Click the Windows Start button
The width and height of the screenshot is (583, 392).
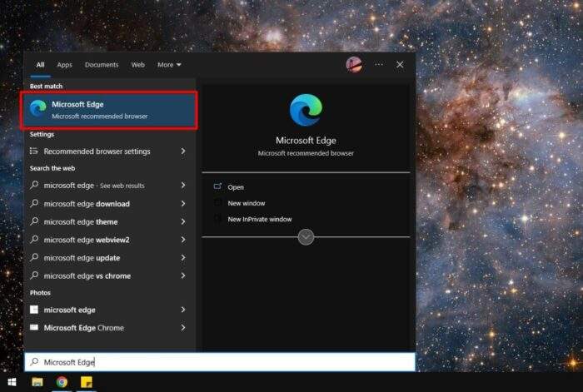12,382
